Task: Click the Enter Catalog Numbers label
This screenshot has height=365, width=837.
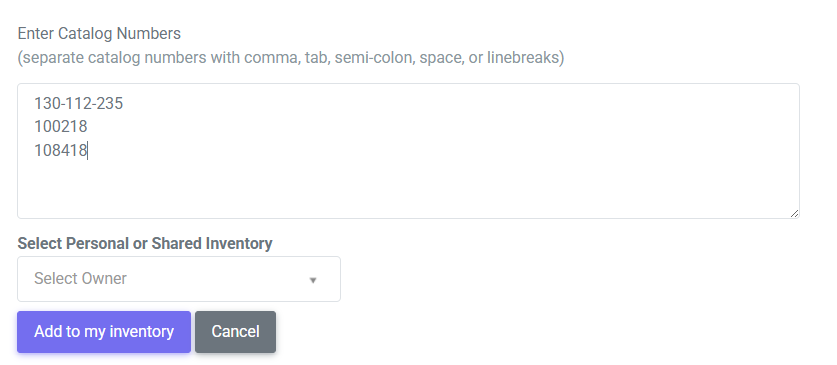Action: [99, 34]
